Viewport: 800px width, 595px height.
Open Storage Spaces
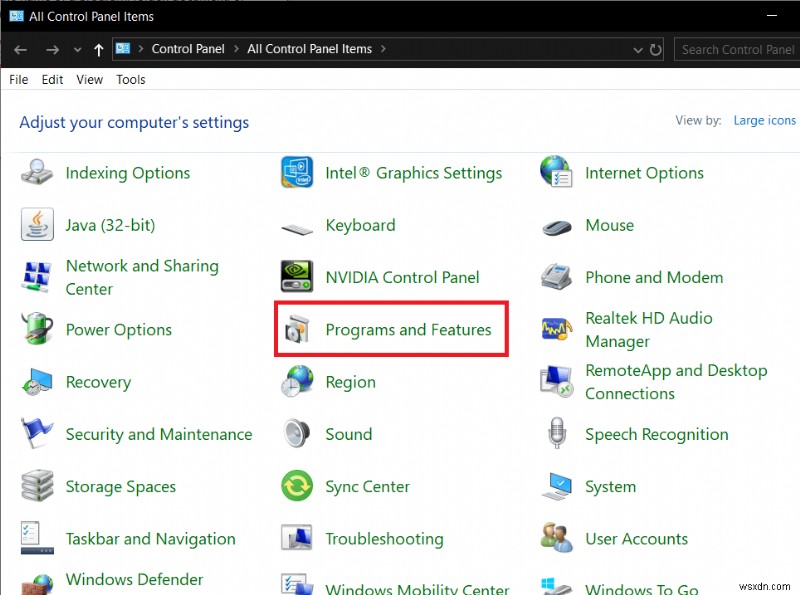click(x=120, y=486)
